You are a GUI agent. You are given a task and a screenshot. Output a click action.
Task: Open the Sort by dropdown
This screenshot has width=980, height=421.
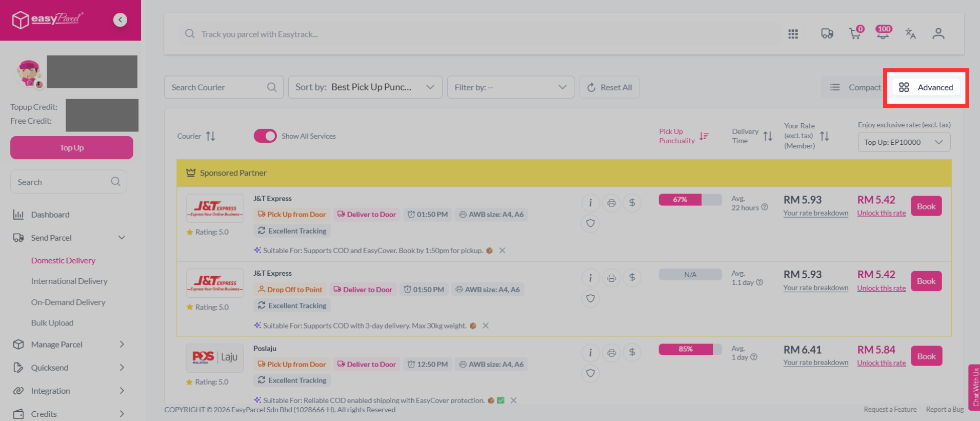pos(365,87)
